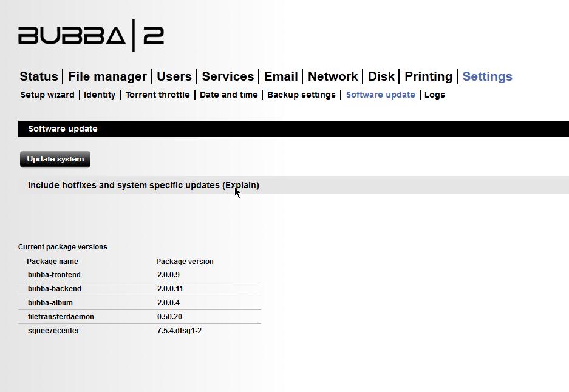Viewport: 569px width, 392px height.
Task: Go to Date and time settings
Action: point(229,95)
